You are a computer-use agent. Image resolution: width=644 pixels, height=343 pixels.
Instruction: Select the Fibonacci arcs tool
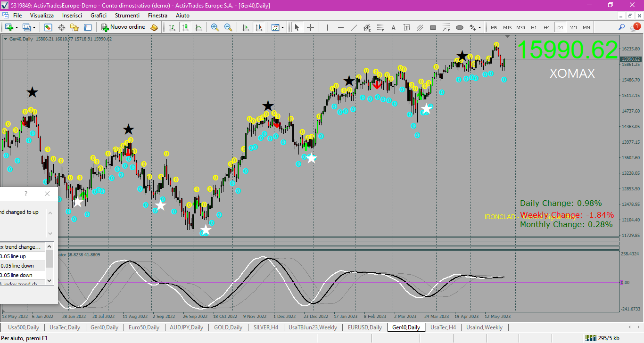[x=446, y=27]
